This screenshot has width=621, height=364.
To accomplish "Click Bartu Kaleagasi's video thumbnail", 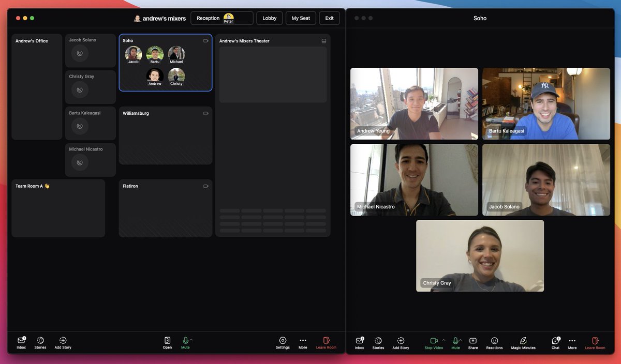I will [546, 103].
